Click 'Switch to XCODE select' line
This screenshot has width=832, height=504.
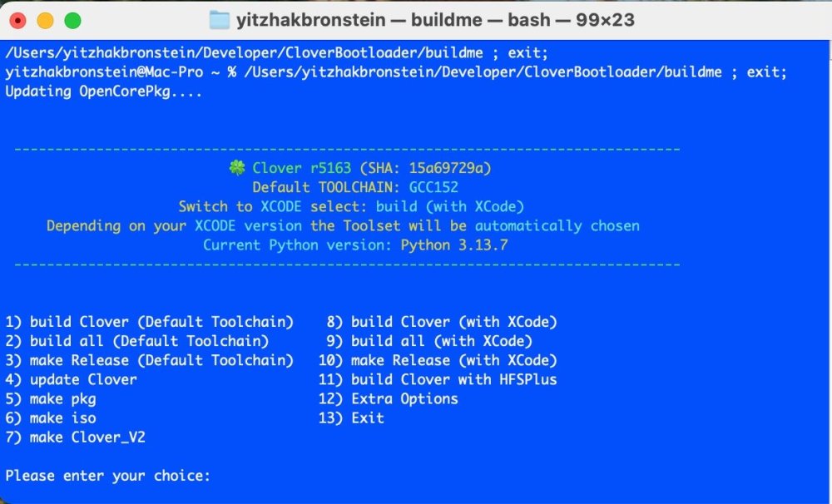[351, 206]
